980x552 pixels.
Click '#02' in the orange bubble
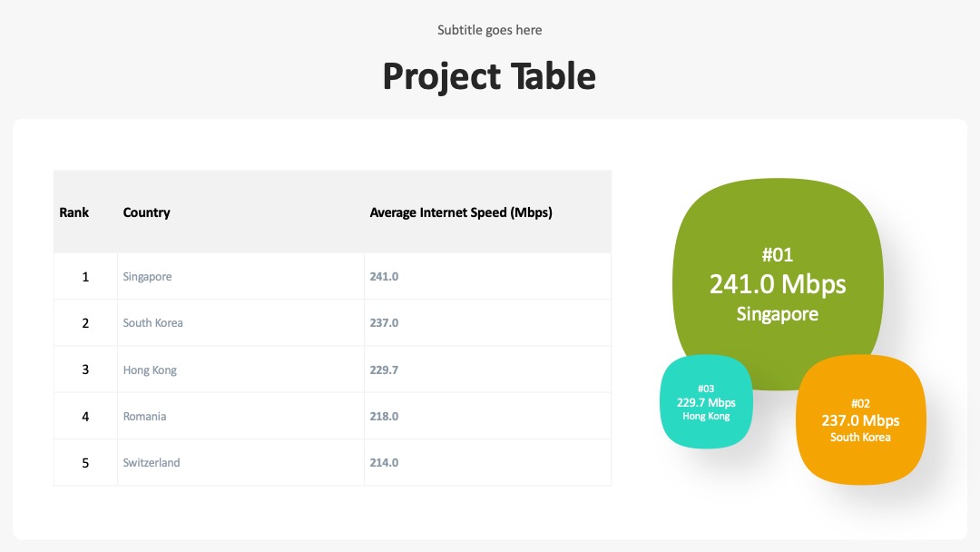[860, 404]
